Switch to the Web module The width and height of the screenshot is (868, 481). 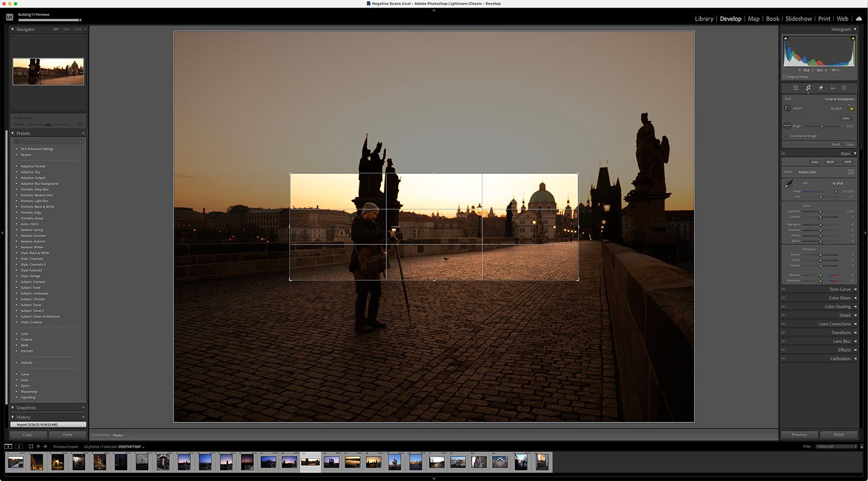coord(843,18)
